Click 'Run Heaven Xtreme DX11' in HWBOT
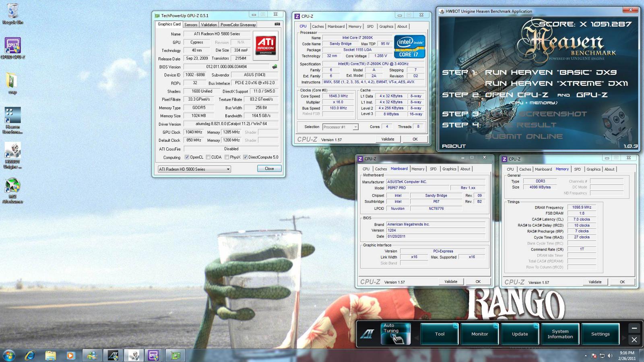Image resolution: width=644 pixels, height=362 pixels. click(x=556, y=83)
